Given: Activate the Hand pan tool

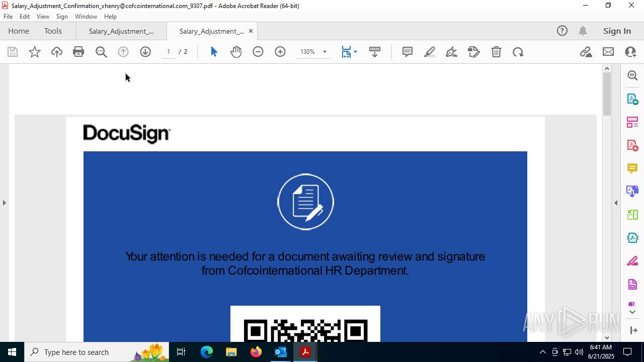Looking at the screenshot, I should tap(236, 52).
